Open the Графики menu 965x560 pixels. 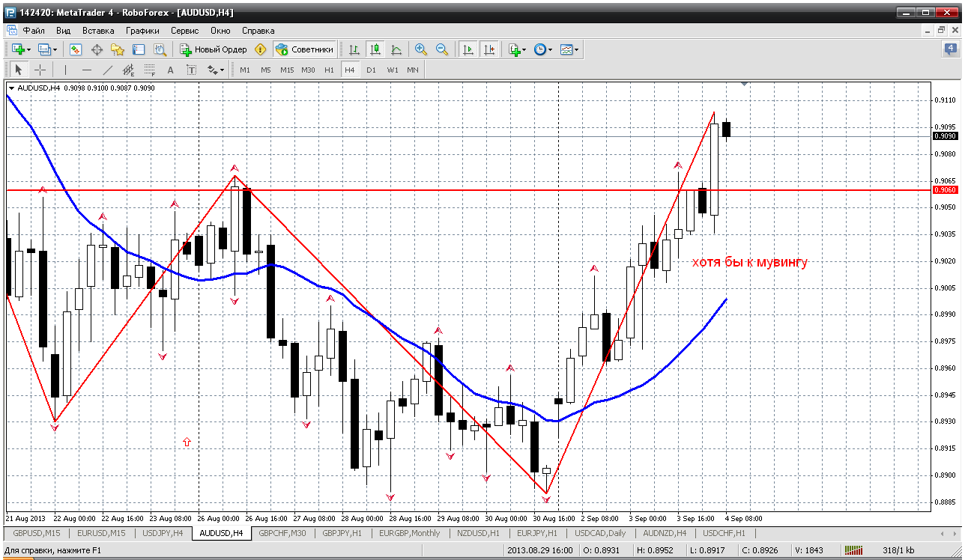142,31
